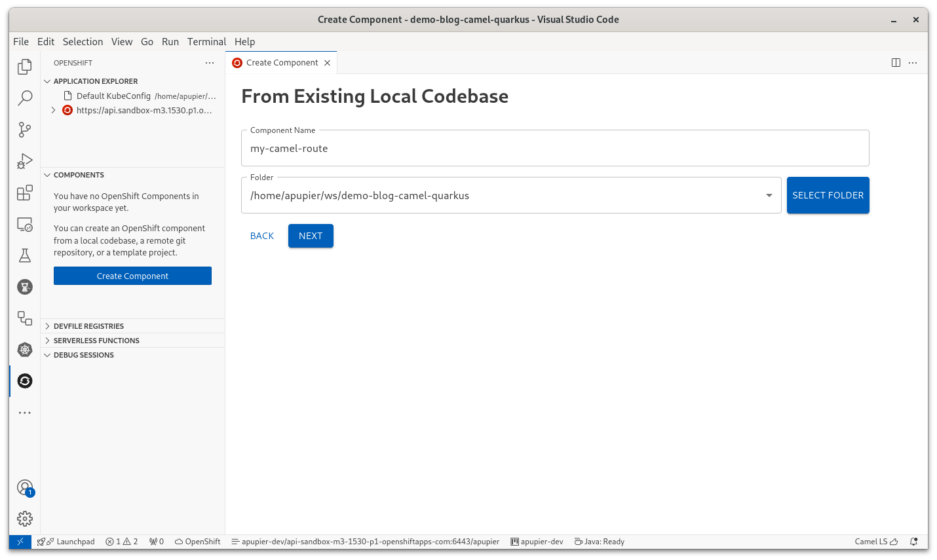Select the Testing flask icon
937x560 pixels.
coord(24,255)
